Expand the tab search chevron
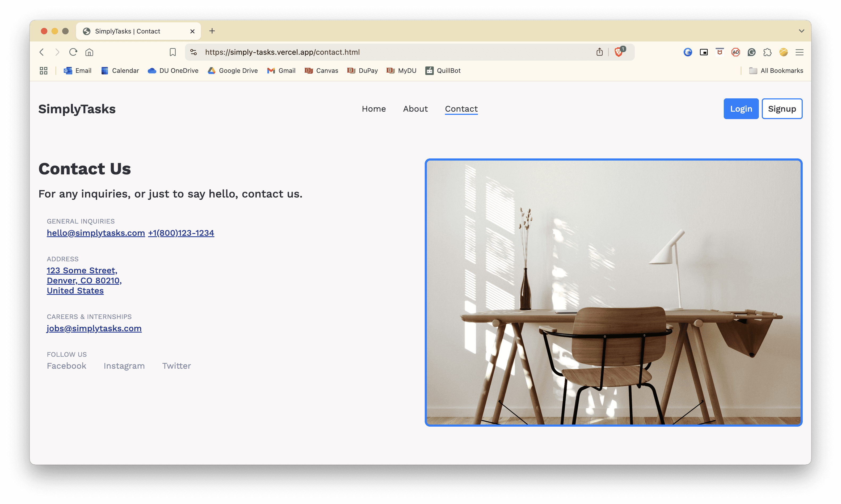This screenshot has height=504, width=841. pos(801,31)
